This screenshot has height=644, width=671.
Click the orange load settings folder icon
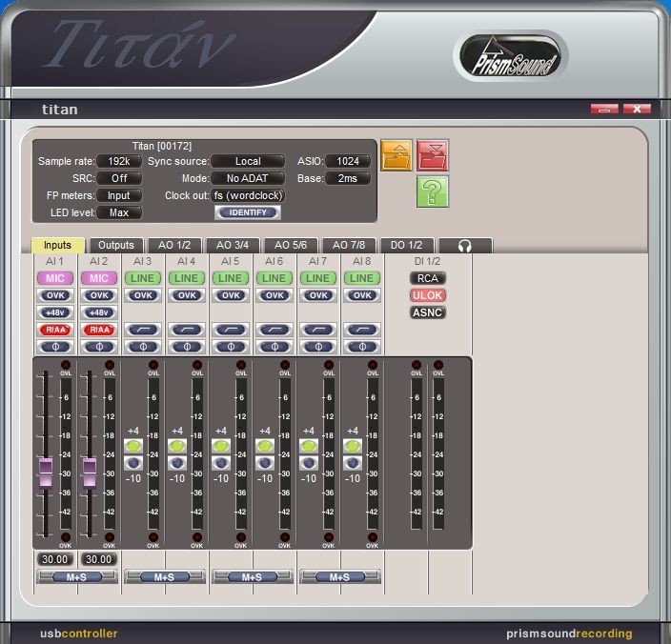(x=396, y=155)
